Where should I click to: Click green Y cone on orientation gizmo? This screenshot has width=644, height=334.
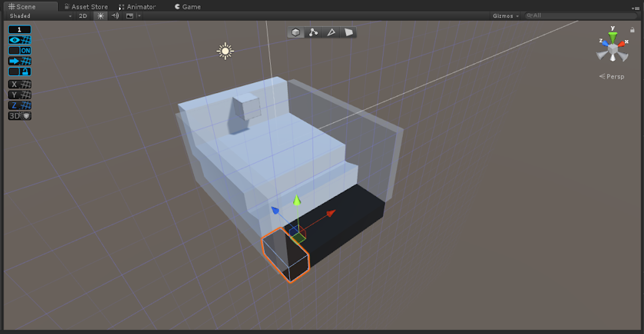(x=613, y=37)
